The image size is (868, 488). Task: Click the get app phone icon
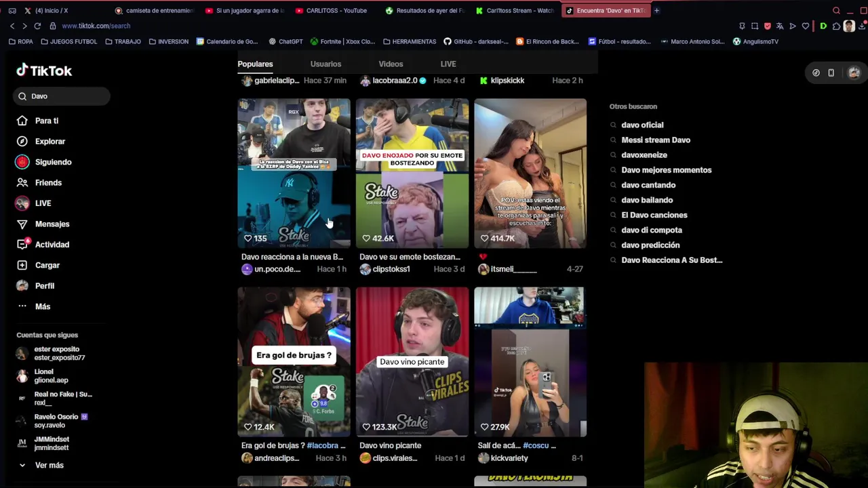831,73
